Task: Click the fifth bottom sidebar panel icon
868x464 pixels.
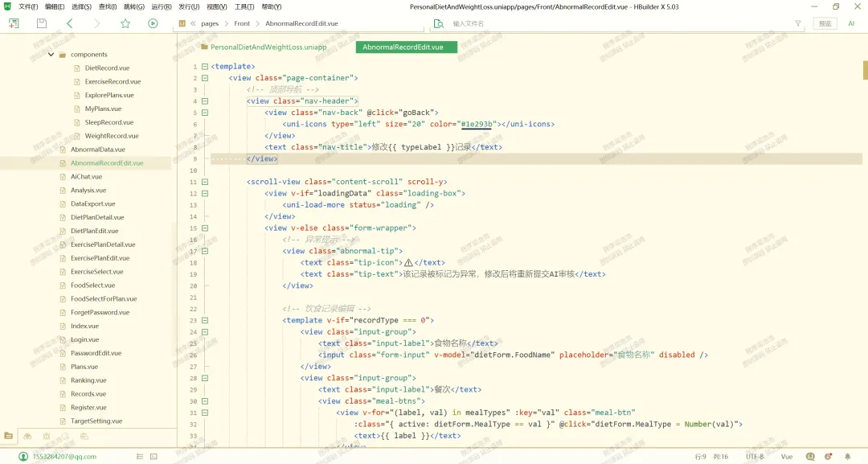Action: (84, 436)
